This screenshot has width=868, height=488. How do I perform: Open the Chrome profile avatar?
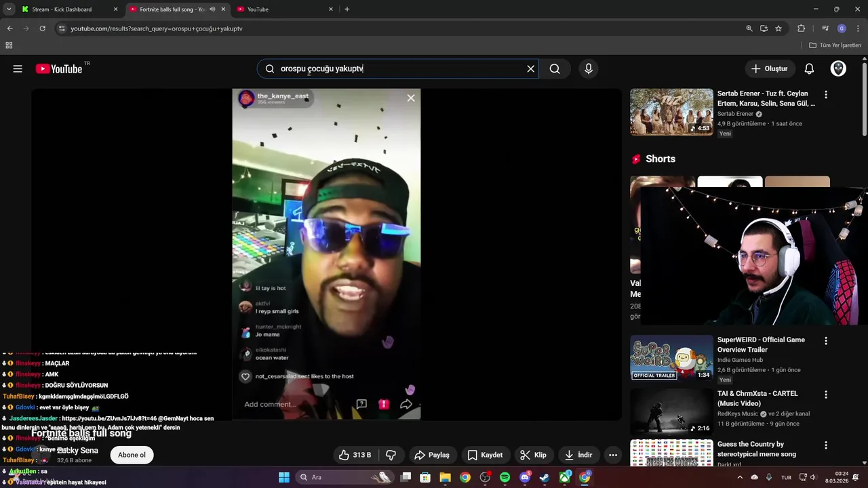coord(842,28)
